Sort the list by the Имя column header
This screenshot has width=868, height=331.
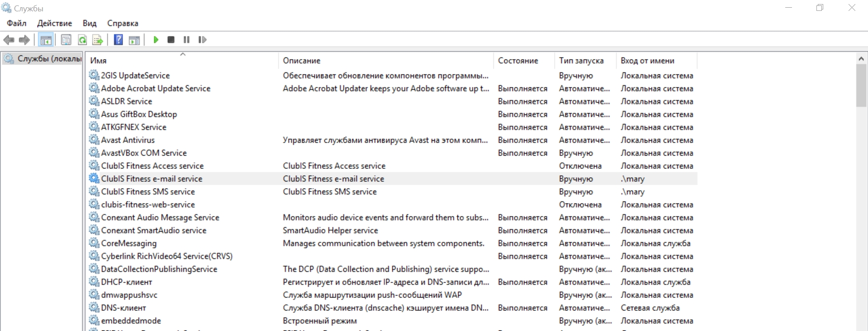[x=182, y=60]
